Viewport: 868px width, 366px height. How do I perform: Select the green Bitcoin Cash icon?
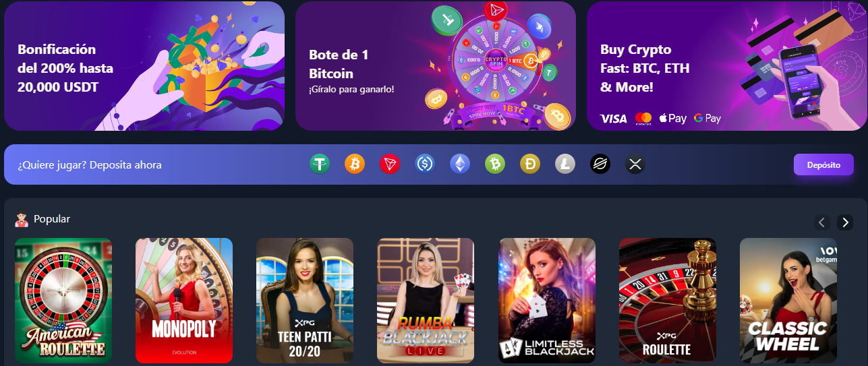point(495,164)
